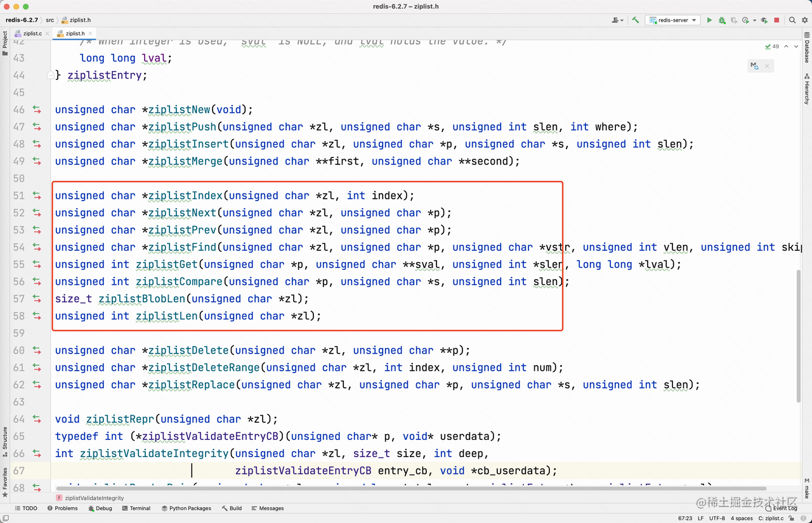Start debugging with the green bug icon
The height and width of the screenshot is (523, 812).
pos(722,20)
